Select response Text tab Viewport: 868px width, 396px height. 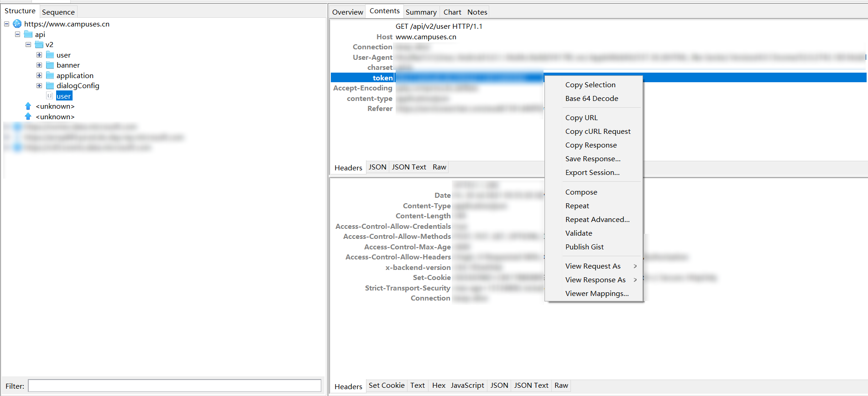click(418, 385)
